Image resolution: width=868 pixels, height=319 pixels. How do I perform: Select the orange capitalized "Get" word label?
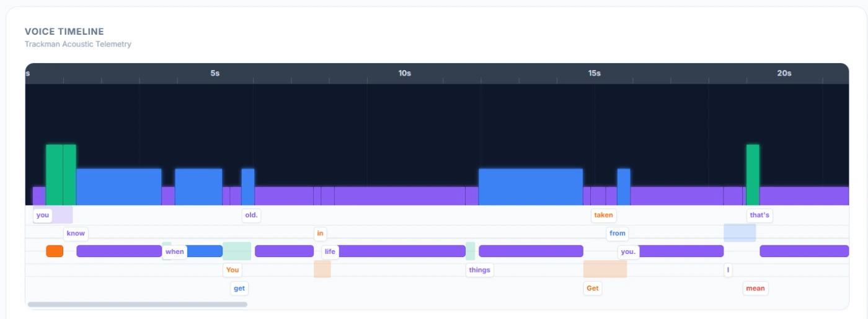pos(593,288)
